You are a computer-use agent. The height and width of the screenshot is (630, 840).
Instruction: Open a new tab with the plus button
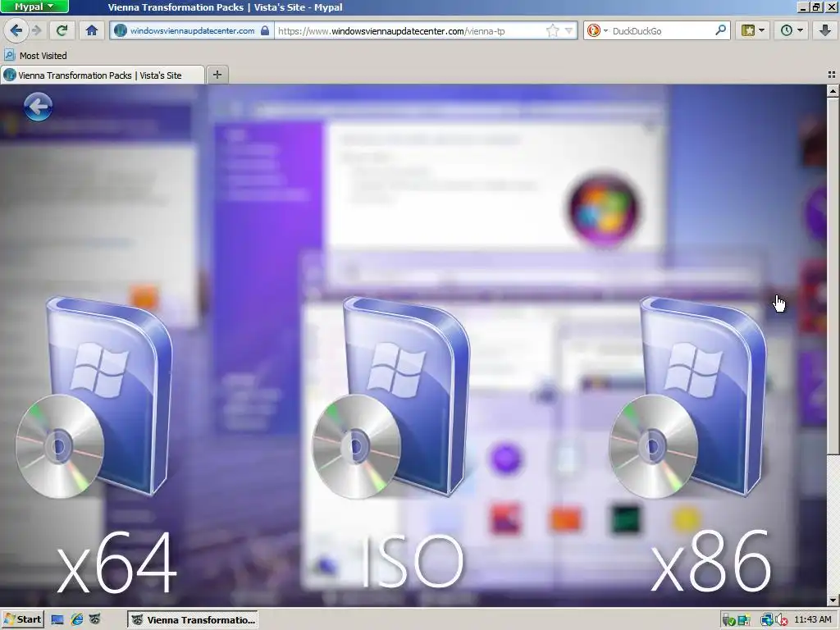tap(217, 75)
